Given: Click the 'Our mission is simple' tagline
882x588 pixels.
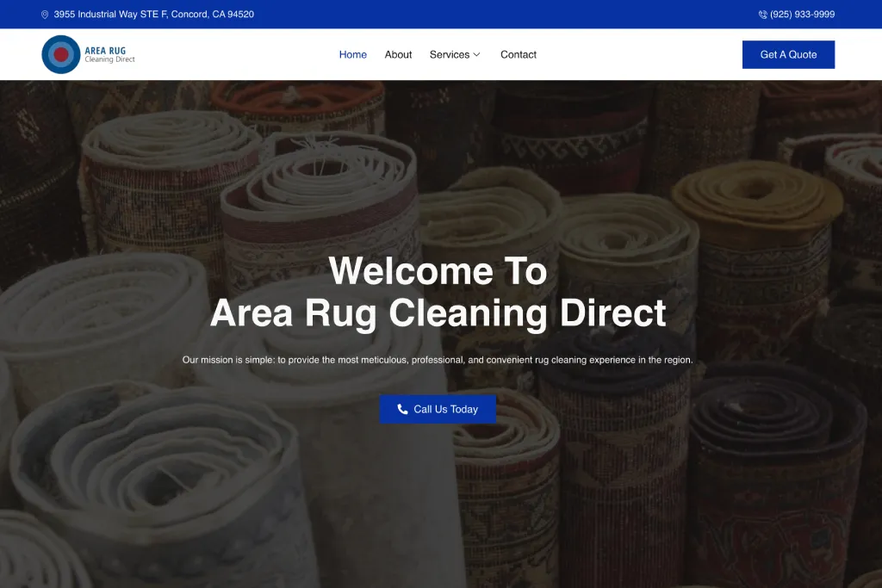Looking at the screenshot, I should (438, 360).
